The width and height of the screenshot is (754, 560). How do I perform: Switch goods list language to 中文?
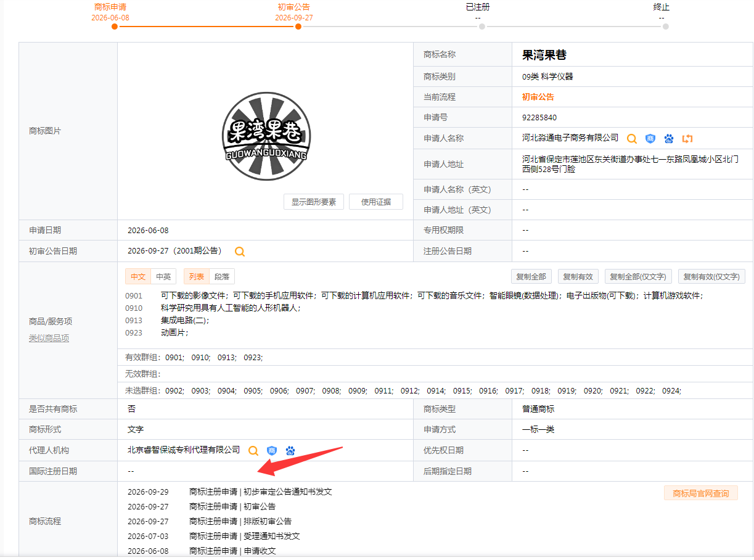138,277
